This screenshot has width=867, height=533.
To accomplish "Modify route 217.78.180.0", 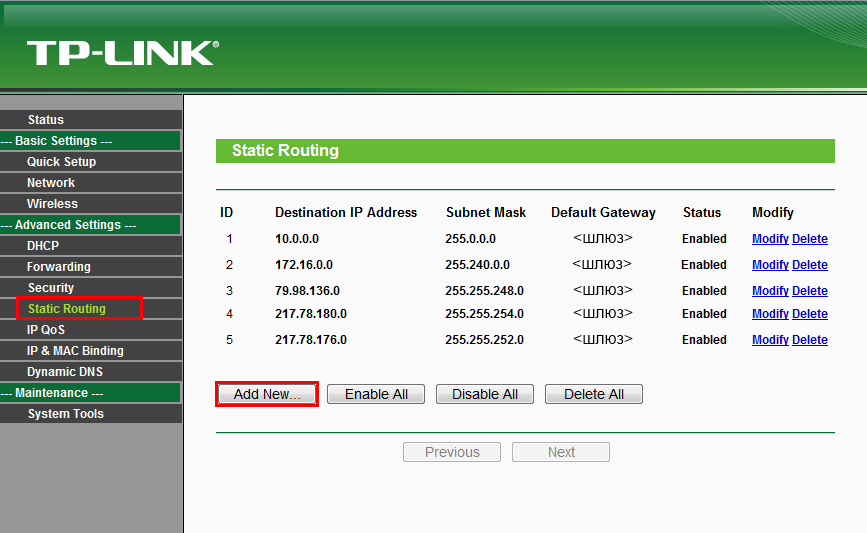I will (770, 314).
